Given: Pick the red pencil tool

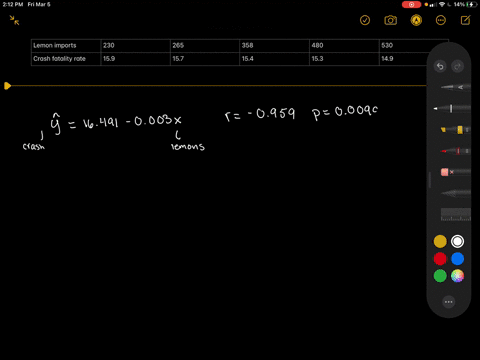Looking at the screenshot, I should point(455,151).
